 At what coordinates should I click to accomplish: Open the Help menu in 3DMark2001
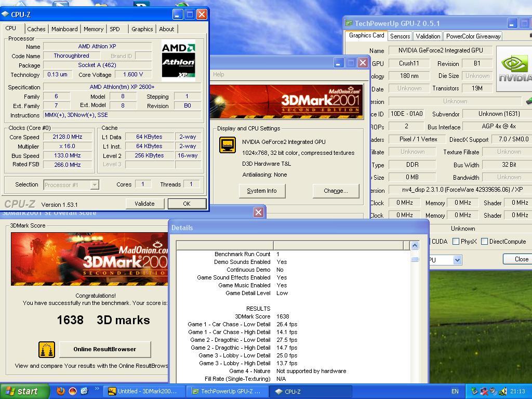[219, 74]
